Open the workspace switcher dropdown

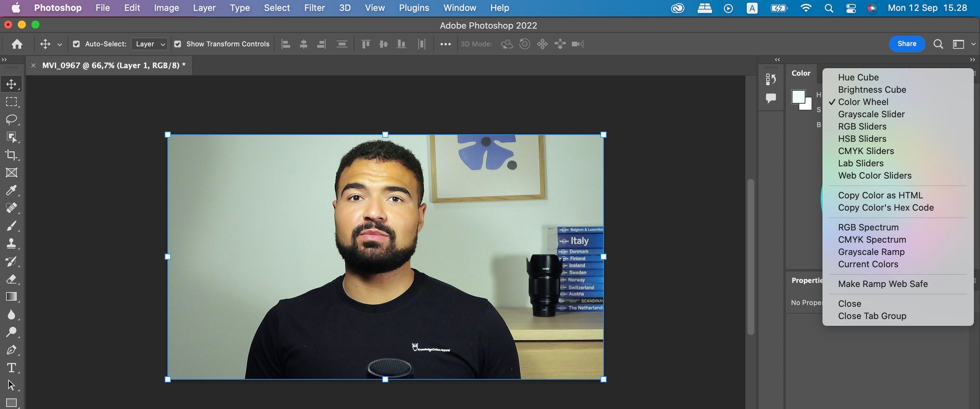pyautogui.click(x=963, y=44)
